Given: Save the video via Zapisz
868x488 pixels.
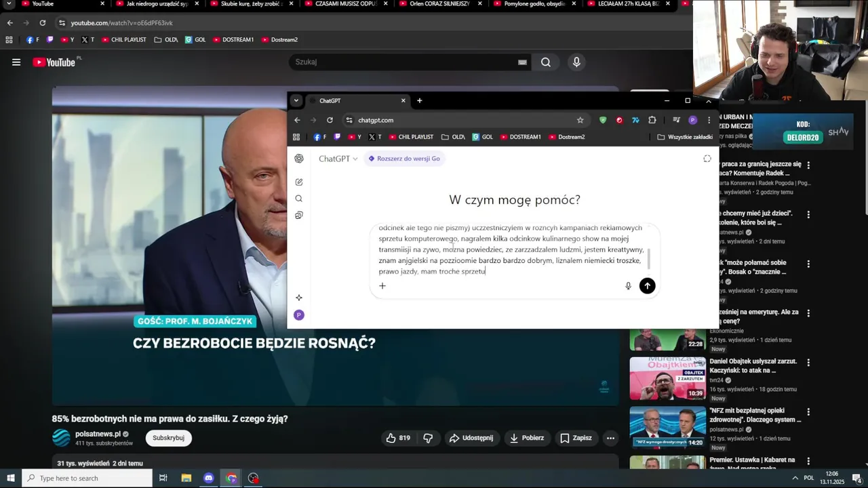Looking at the screenshot, I should 576,438.
